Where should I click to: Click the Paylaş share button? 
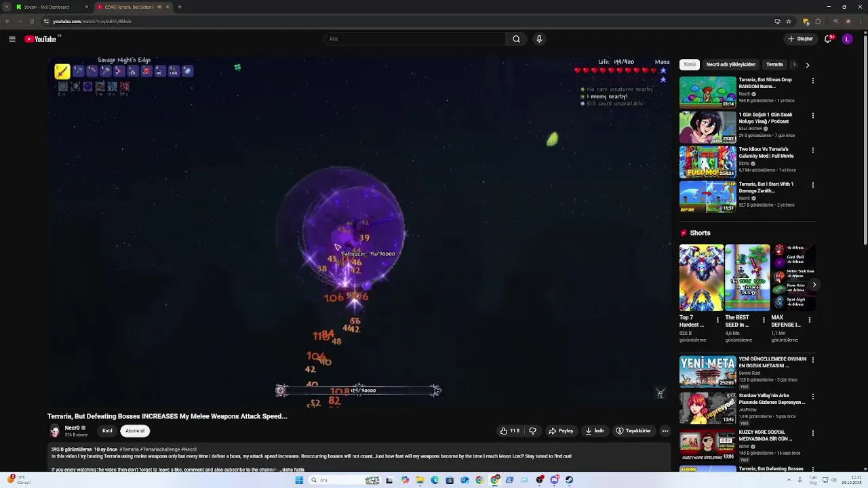pos(561,430)
